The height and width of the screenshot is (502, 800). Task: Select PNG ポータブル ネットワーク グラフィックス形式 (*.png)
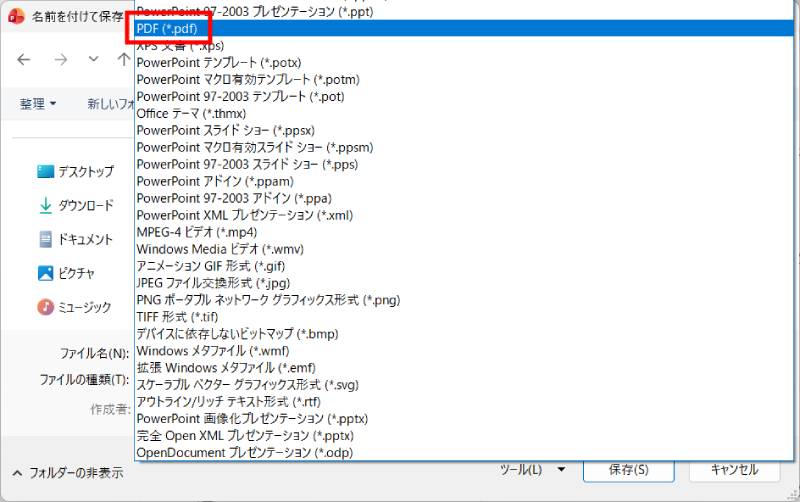point(464,300)
